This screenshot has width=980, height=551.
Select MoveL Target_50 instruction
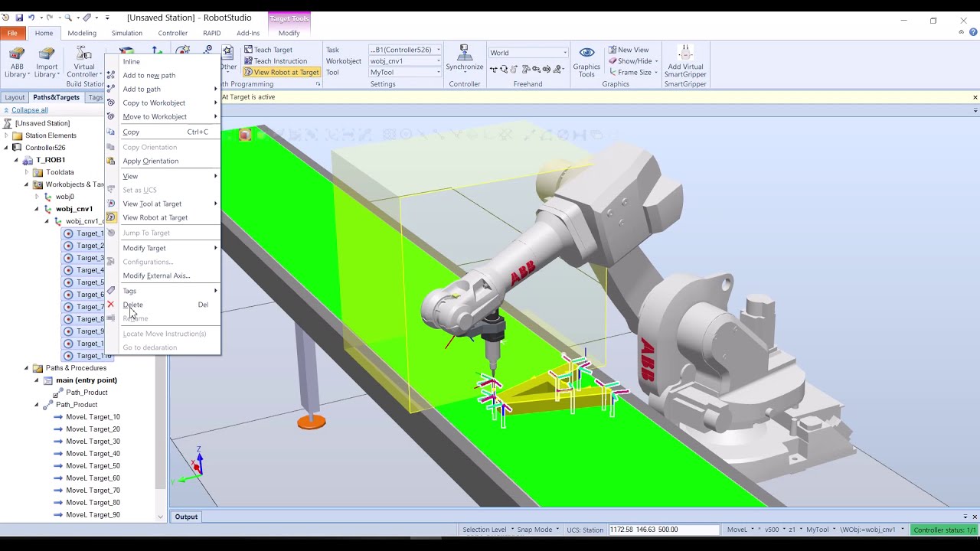tap(93, 466)
